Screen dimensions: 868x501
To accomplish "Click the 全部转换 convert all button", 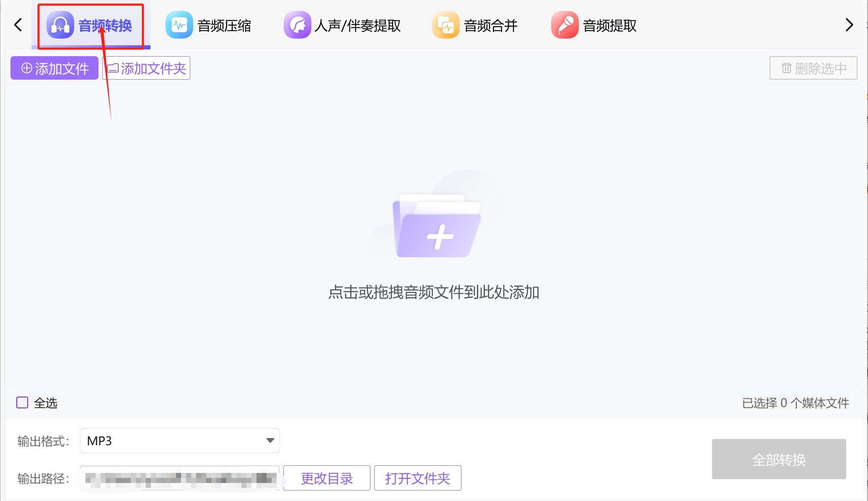I will pyautogui.click(x=778, y=459).
